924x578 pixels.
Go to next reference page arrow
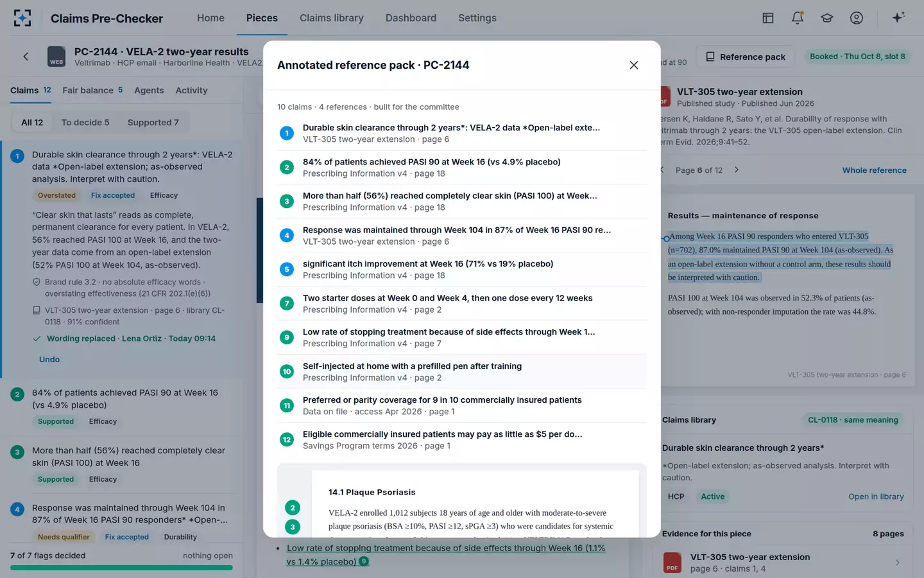coord(737,170)
